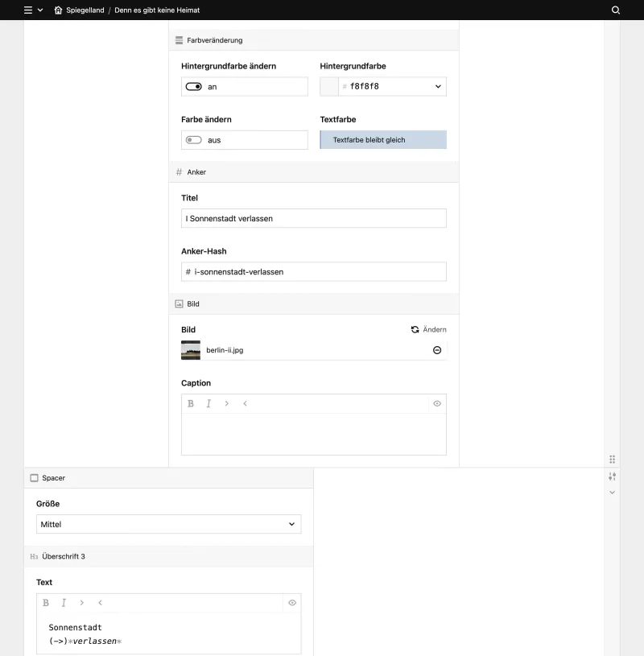This screenshot has height=656, width=644.
Task: Click the Spiegelland home icon
Action: pyautogui.click(x=56, y=10)
